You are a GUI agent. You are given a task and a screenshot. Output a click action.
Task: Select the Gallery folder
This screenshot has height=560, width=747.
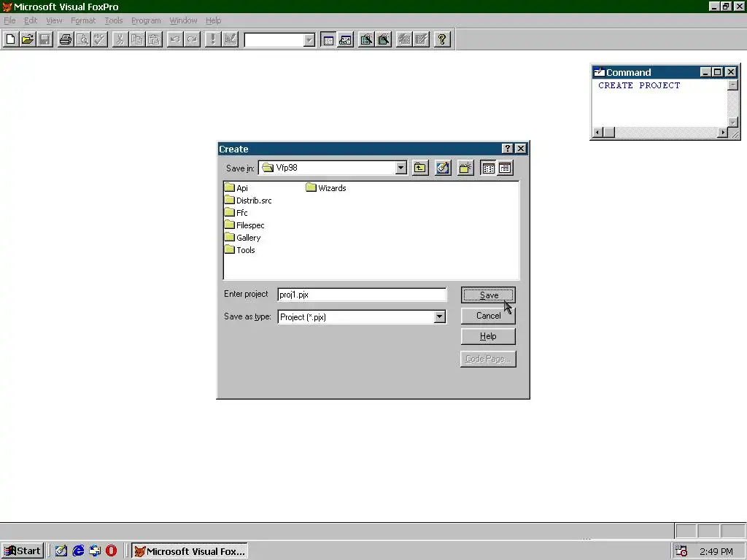coord(242,238)
